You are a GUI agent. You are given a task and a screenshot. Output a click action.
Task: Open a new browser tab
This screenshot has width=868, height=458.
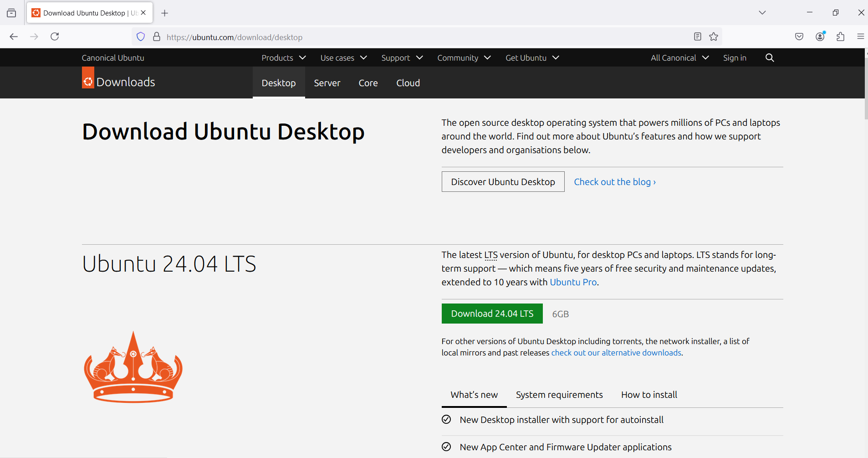[x=165, y=13]
